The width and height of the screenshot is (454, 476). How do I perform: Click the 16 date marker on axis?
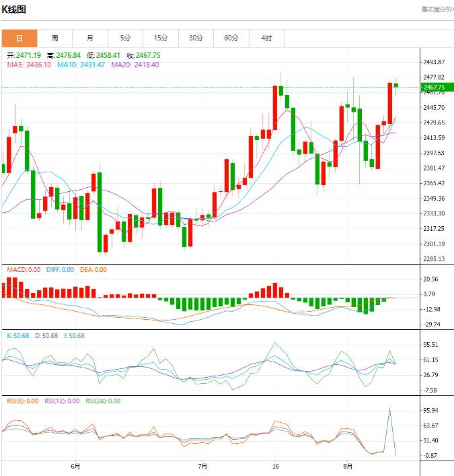click(x=275, y=466)
